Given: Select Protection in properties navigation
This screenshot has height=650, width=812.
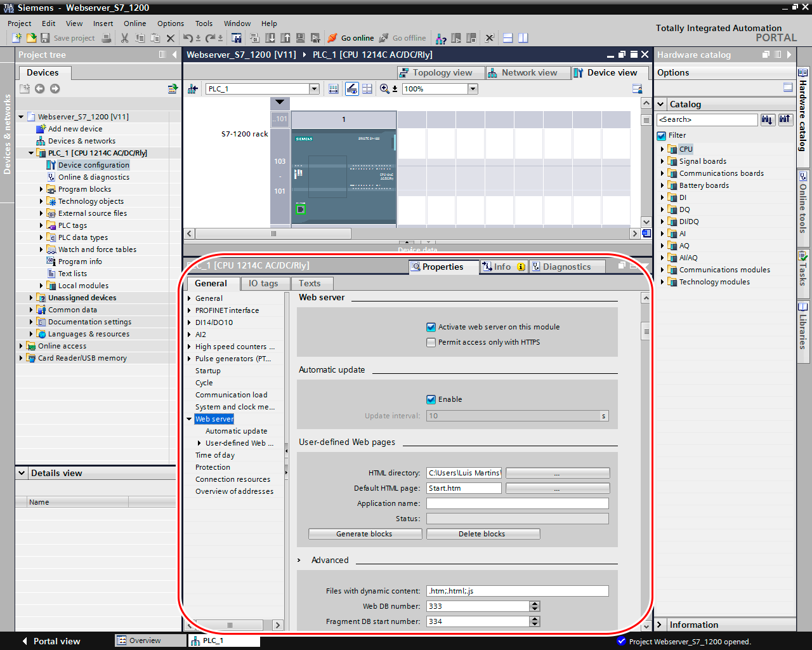Looking at the screenshot, I should (213, 467).
